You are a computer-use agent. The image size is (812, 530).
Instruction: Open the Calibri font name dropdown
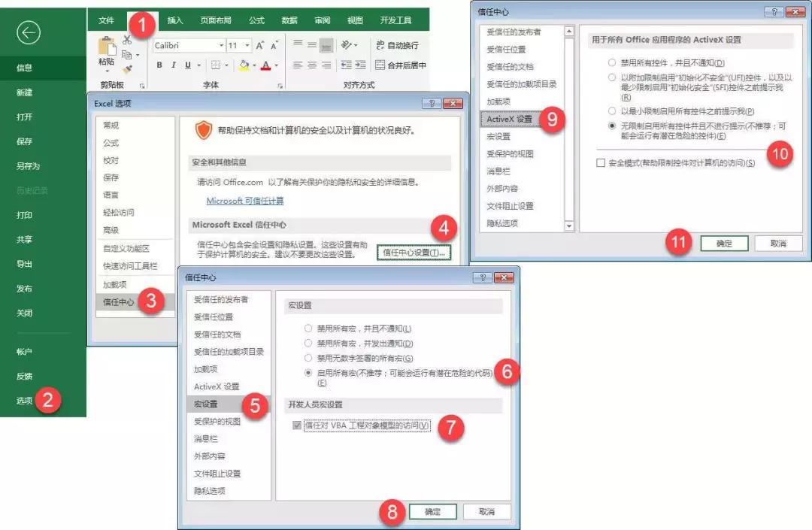click(221, 44)
